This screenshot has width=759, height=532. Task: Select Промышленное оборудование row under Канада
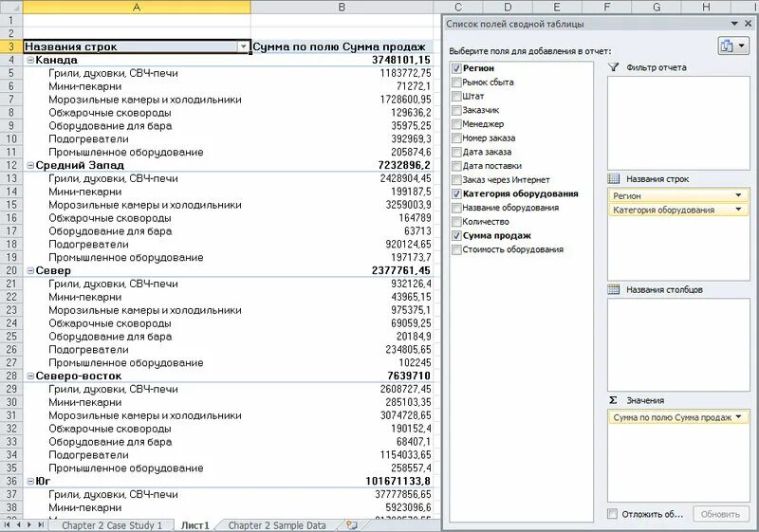(137, 153)
